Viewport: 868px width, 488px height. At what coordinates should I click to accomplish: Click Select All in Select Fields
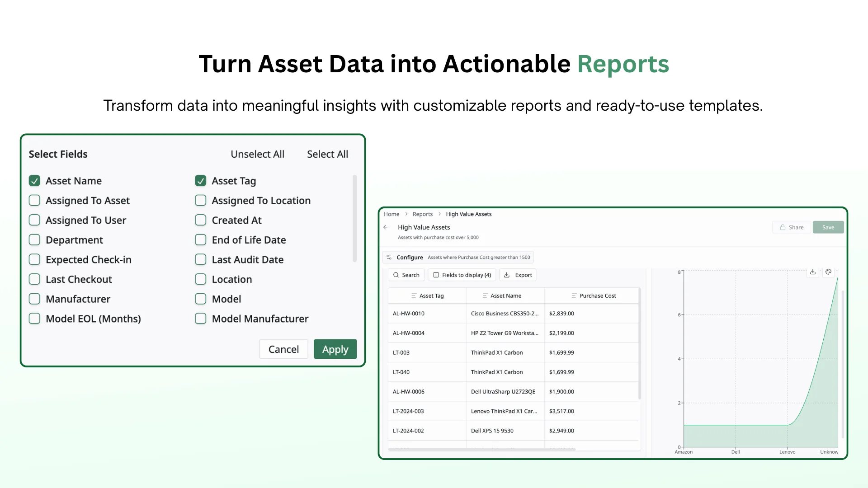coord(327,154)
